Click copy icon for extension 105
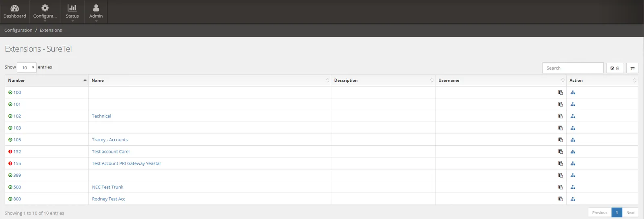The width and height of the screenshot is (644, 219). (560, 140)
